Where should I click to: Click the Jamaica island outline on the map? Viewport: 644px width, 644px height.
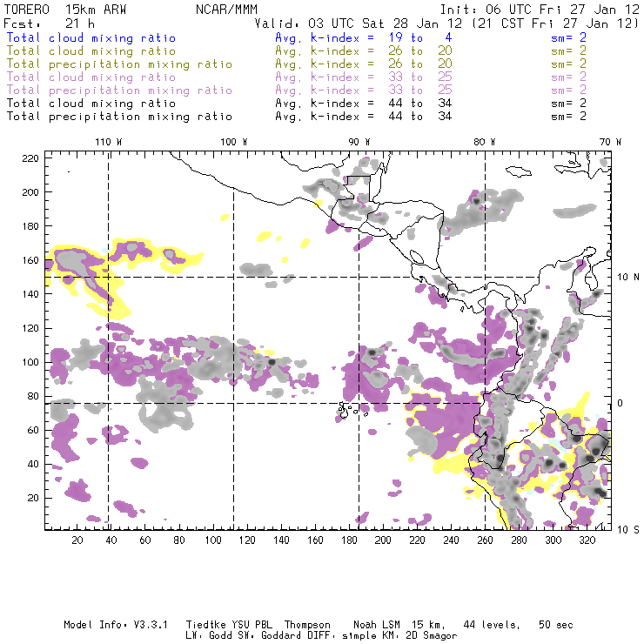tap(519, 171)
